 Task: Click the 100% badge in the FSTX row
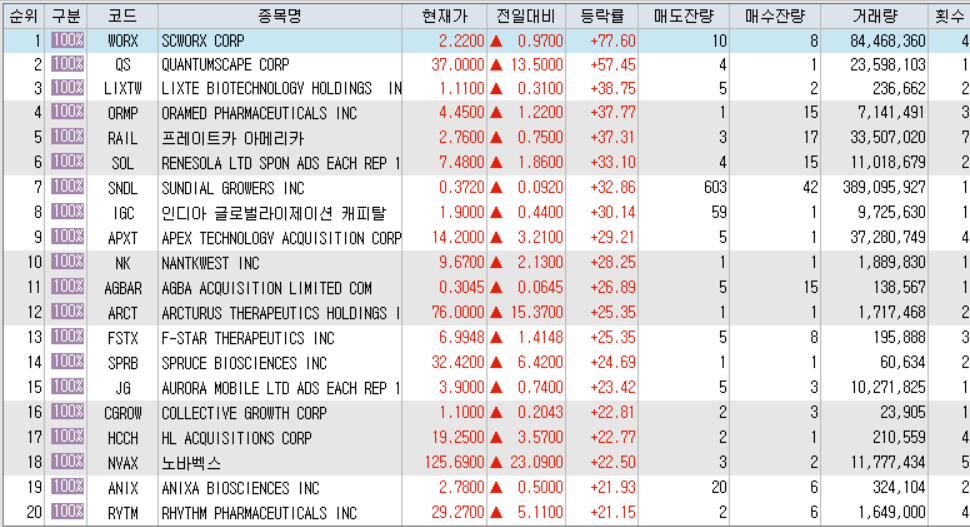click(x=67, y=337)
